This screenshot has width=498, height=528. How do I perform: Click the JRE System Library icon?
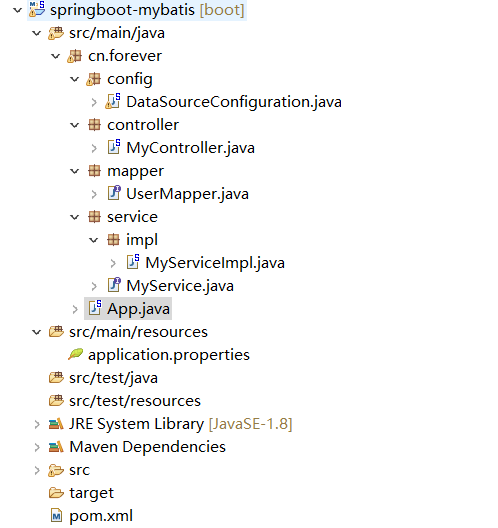pos(56,424)
